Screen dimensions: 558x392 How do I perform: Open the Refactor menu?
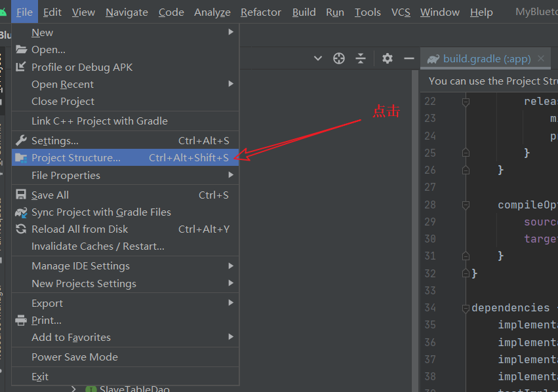(261, 12)
